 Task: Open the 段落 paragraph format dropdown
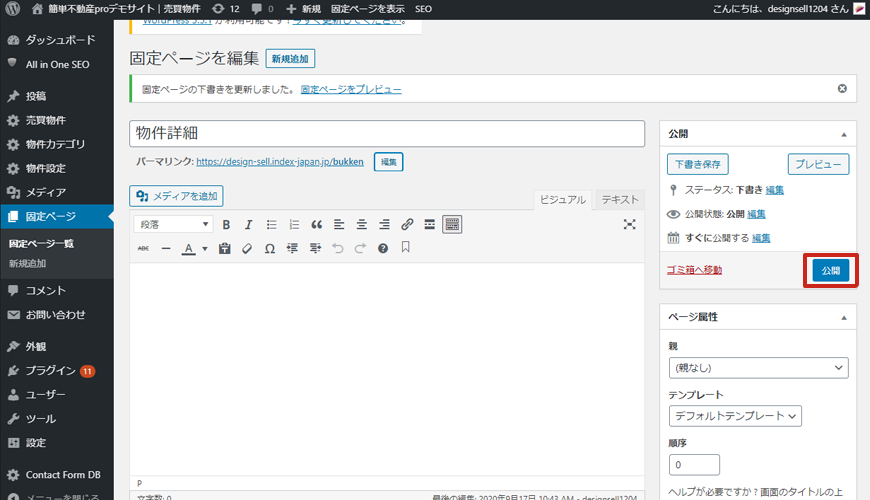pyautogui.click(x=175, y=225)
